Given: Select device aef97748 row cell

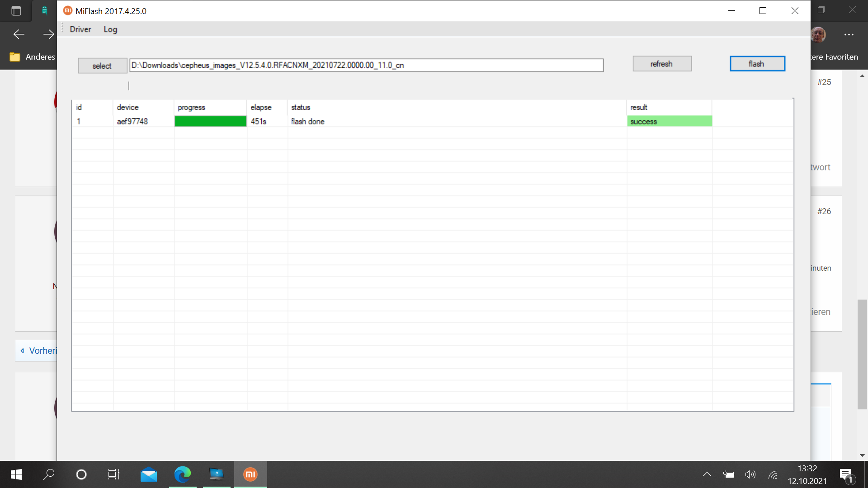Looking at the screenshot, I should [x=144, y=121].
